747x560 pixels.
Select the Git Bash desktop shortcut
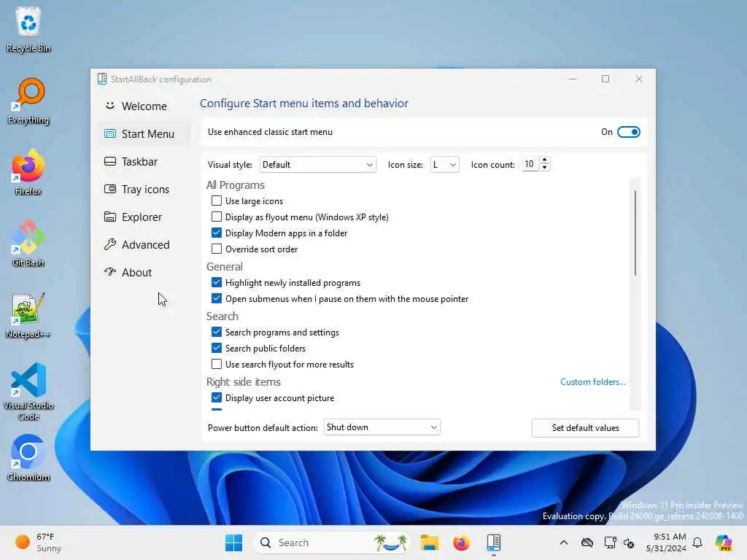pyautogui.click(x=28, y=244)
